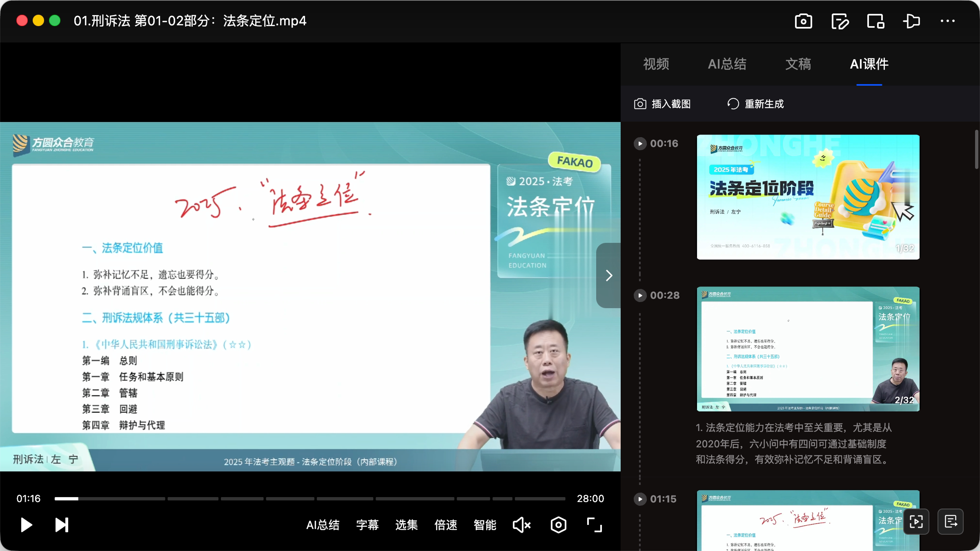Open slide thumbnail 1/32 法条定位阶段
The height and width of the screenshot is (551, 980).
[808, 197]
